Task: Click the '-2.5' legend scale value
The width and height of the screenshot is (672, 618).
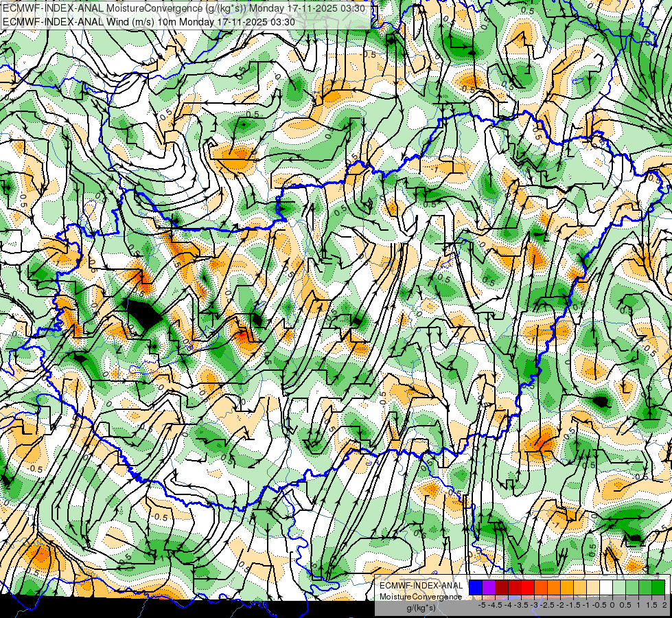Action: pos(547,605)
